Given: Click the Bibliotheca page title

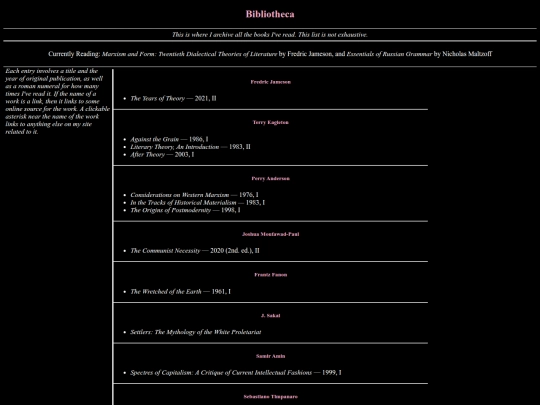Looking at the screenshot, I should (x=270, y=14).
